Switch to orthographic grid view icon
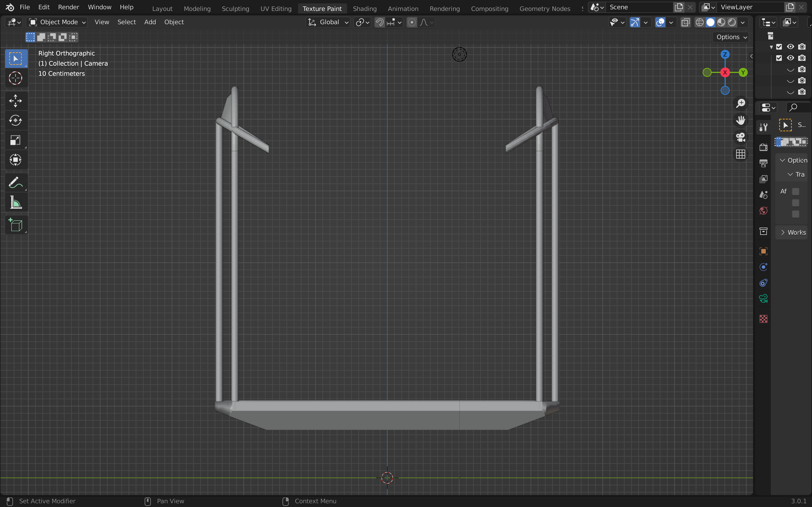The image size is (812, 507). pyautogui.click(x=741, y=154)
